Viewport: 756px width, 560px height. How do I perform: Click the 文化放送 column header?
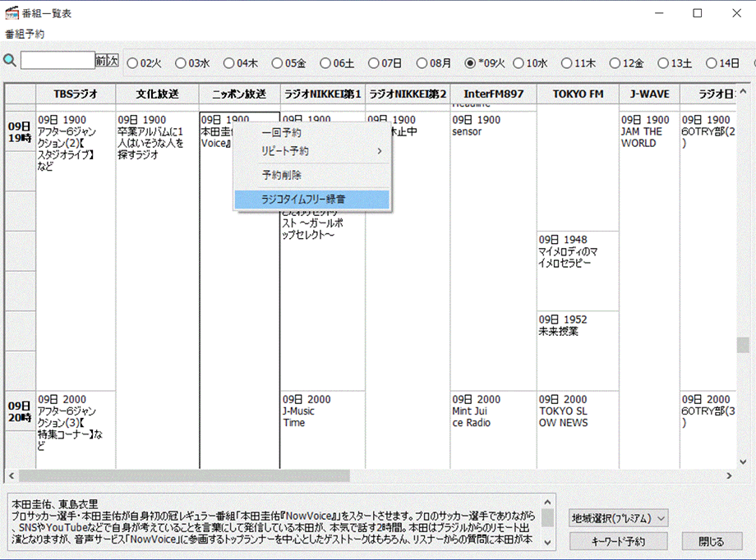click(157, 94)
